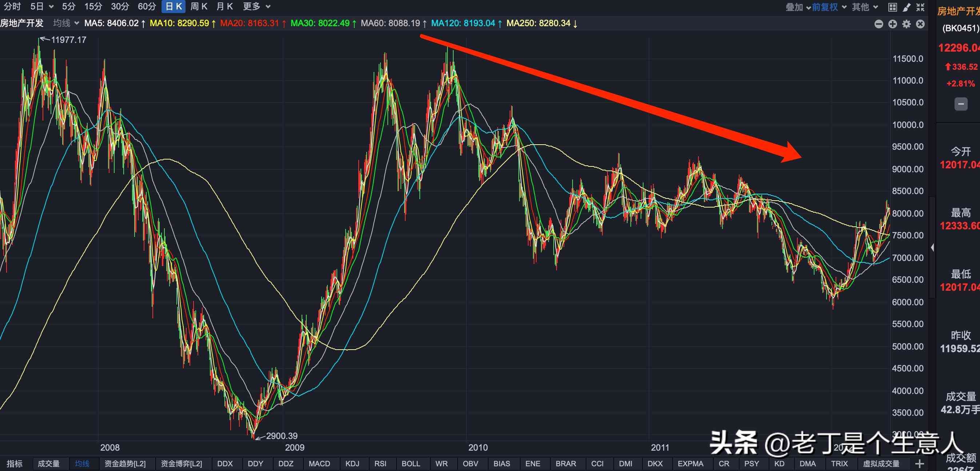
Task: Open moving average settings gear
Action: 907,24
